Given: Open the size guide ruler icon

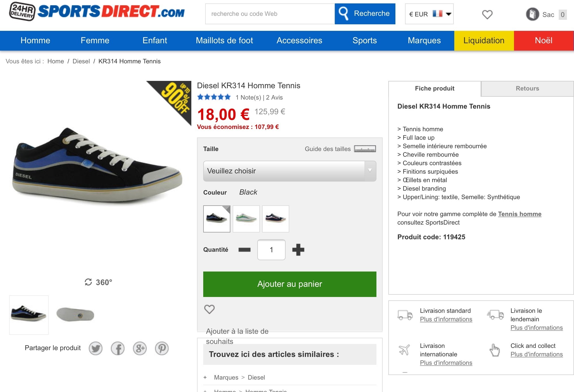Looking at the screenshot, I should 365,149.
